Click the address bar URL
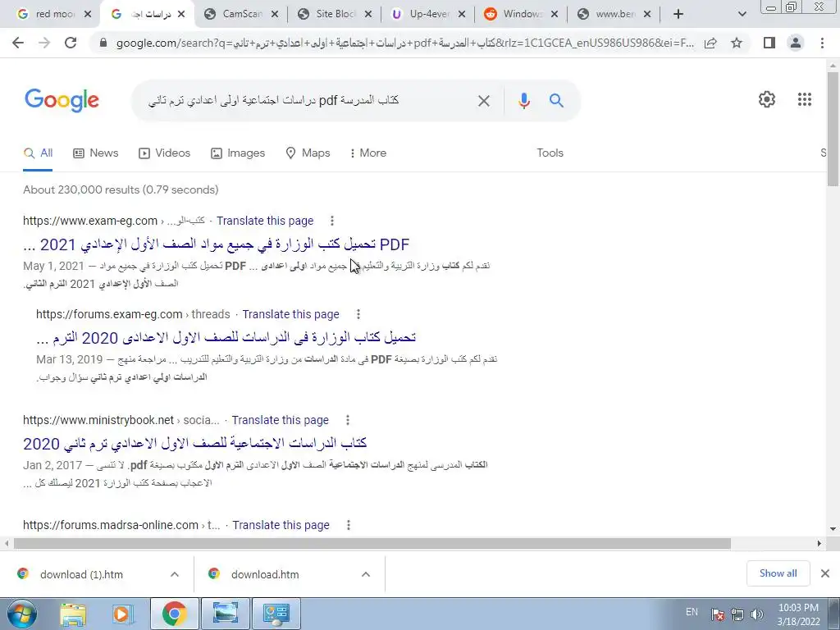The width and height of the screenshot is (840, 630). [405, 43]
